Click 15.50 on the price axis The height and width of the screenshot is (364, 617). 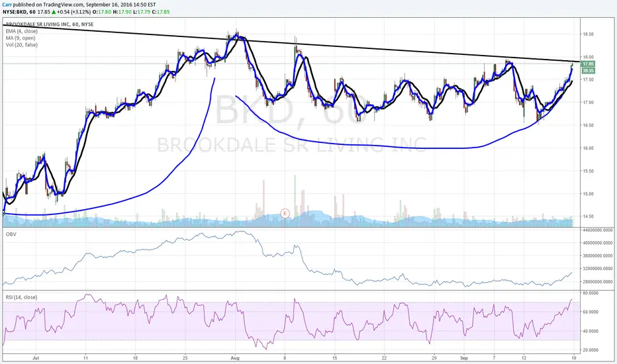pyautogui.click(x=588, y=171)
